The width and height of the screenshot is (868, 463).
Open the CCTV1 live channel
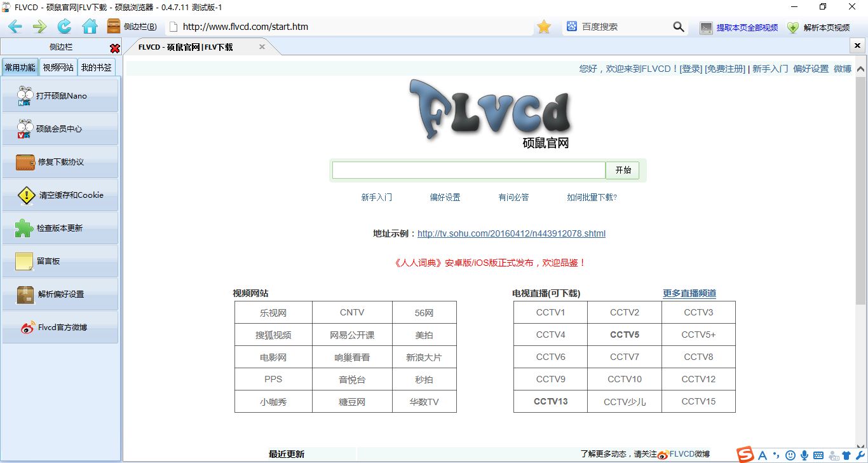click(550, 312)
